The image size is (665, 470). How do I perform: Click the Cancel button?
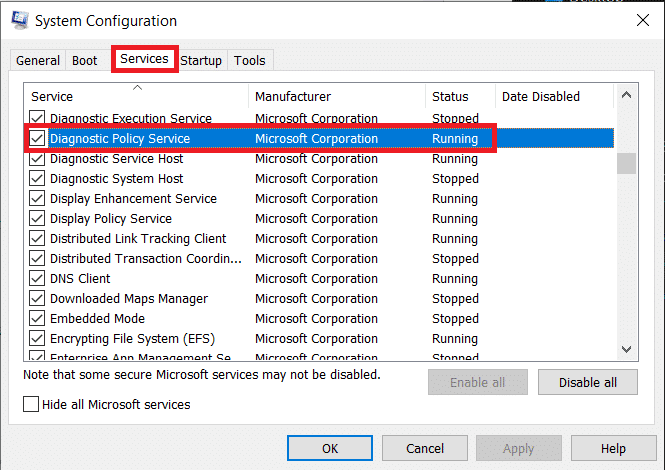point(425,449)
